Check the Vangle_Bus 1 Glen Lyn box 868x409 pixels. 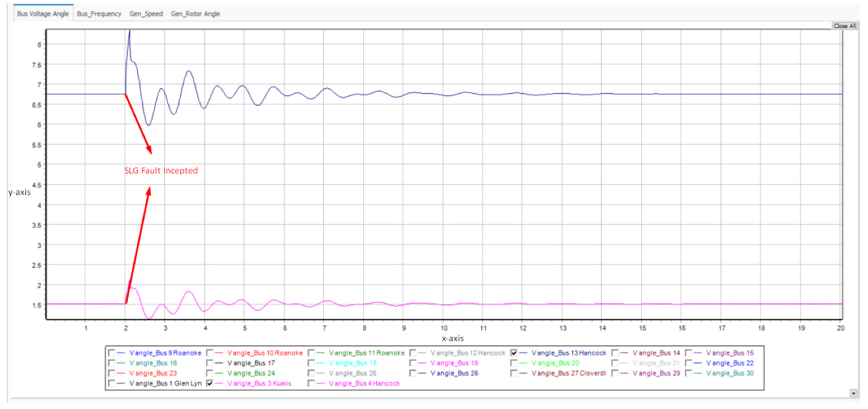click(112, 383)
